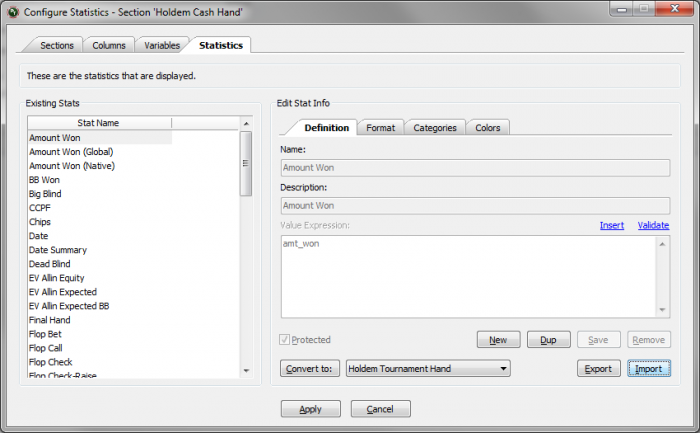Click the Name input field
Screen dimensions: 700x433
tap(475, 168)
